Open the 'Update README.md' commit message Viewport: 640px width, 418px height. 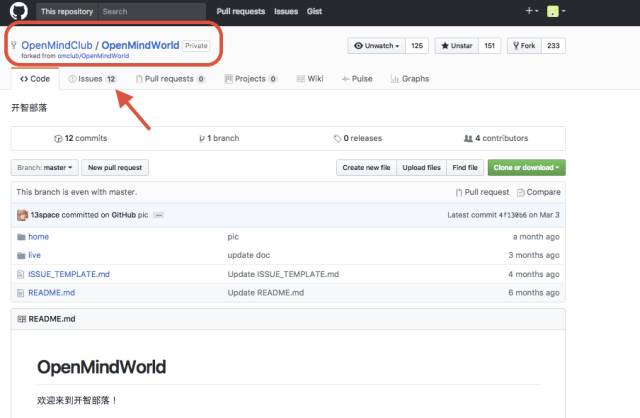click(x=266, y=293)
